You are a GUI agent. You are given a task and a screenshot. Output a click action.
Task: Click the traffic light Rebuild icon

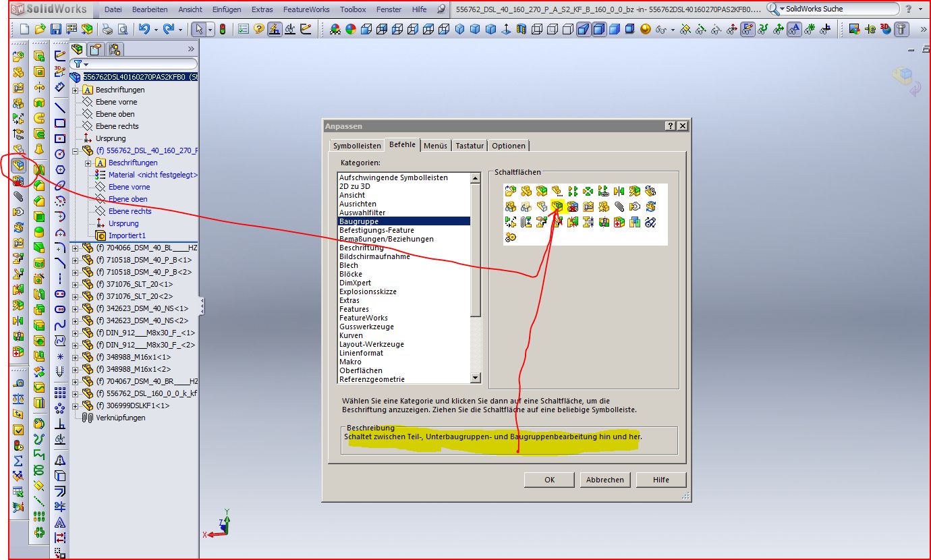point(223,30)
